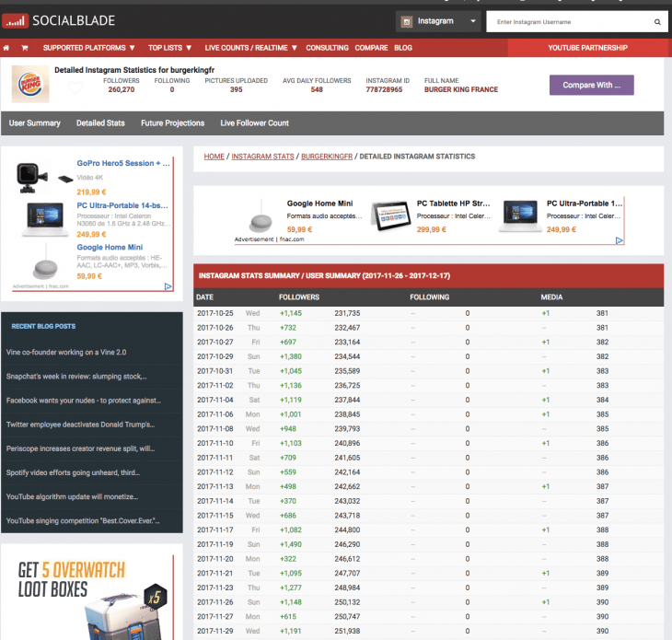672x640 pixels.
Task: Switch to the Detailed Stats tab
Action: tap(100, 122)
